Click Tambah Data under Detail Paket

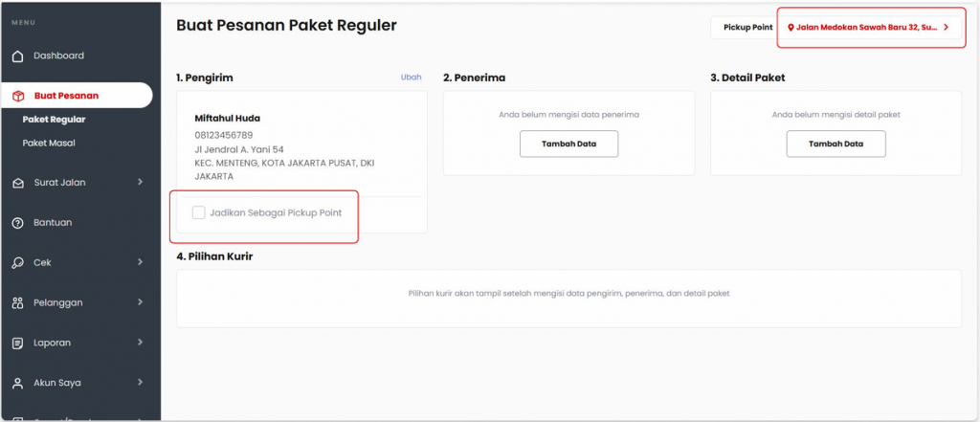point(835,144)
